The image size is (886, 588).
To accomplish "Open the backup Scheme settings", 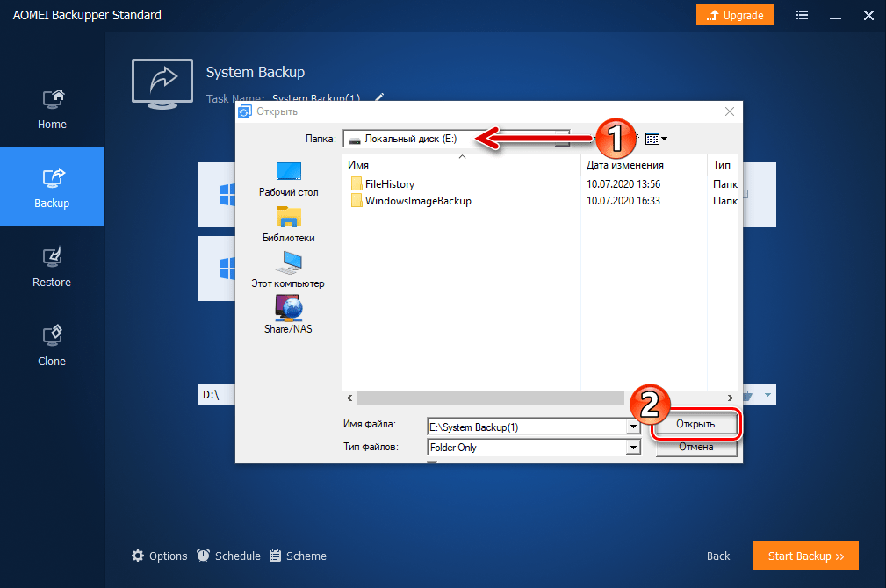I will (298, 556).
